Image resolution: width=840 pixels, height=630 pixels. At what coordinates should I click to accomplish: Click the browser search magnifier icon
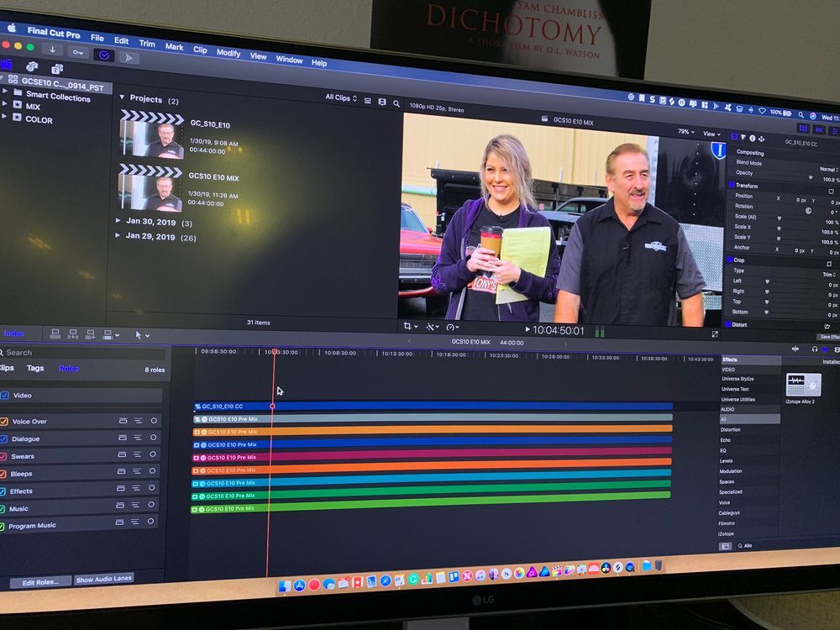396,103
